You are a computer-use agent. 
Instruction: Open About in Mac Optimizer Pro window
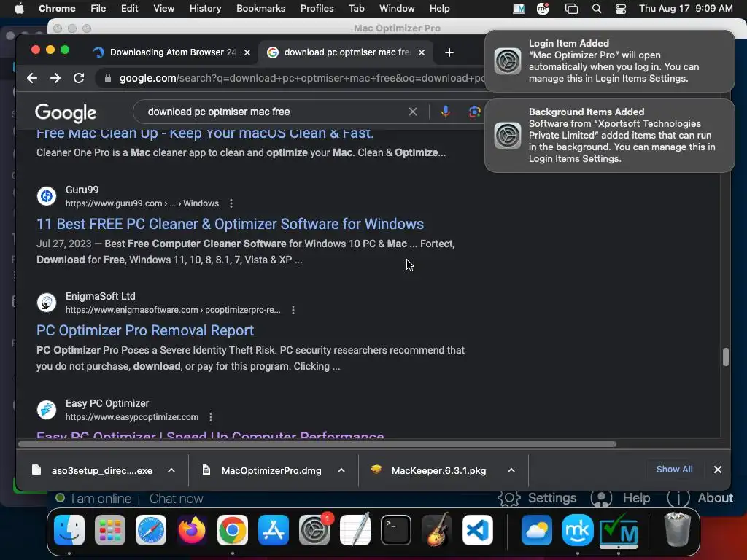click(x=700, y=498)
